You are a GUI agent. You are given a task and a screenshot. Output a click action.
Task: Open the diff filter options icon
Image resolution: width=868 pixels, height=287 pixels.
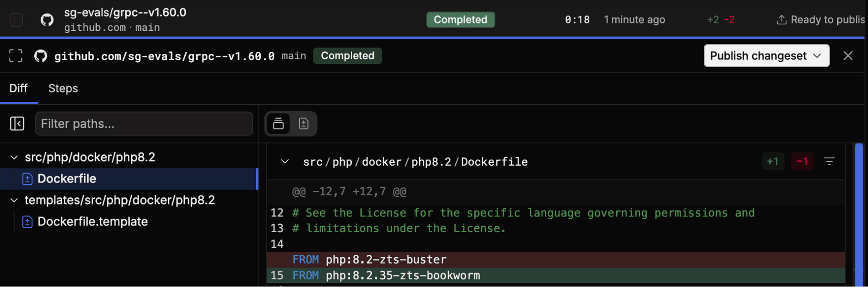829,161
